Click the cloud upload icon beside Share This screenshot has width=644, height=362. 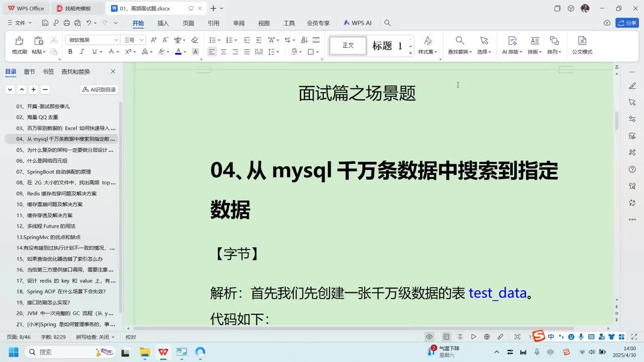pos(607,23)
